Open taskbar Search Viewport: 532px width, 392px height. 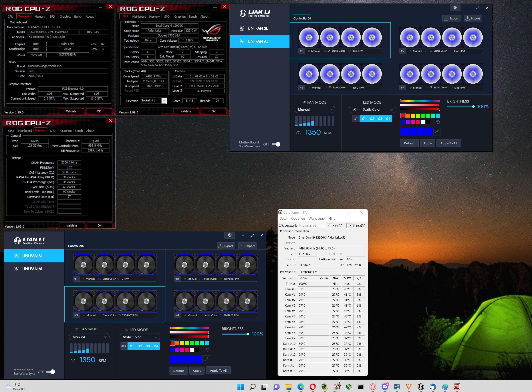coord(253,387)
